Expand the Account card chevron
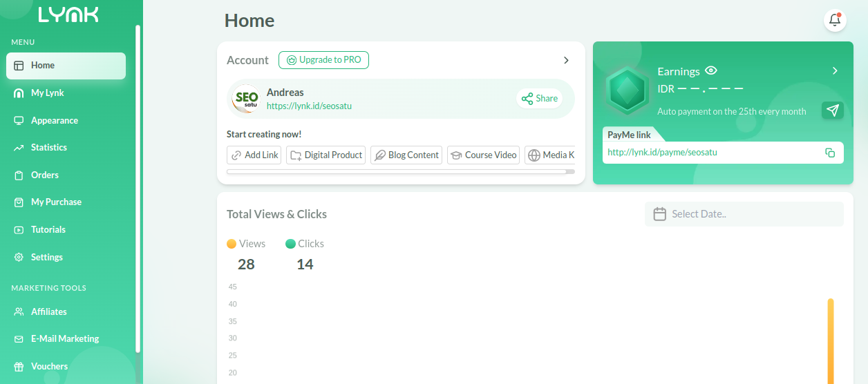Image resolution: width=868 pixels, height=384 pixels. coord(566,60)
